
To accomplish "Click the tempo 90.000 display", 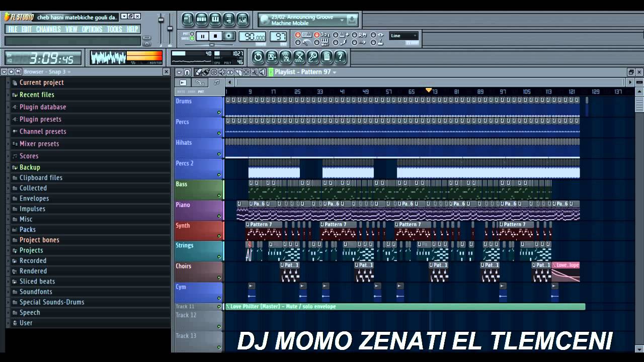I will coord(253,37).
